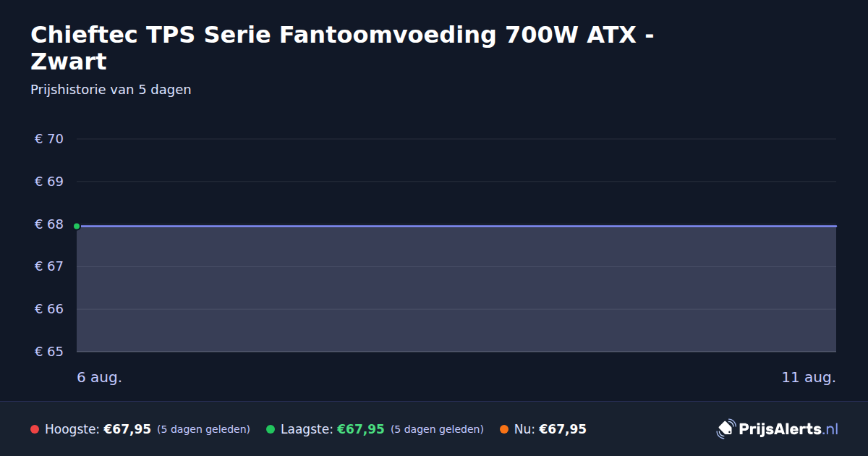Image resolution: width=868 pixels, height=456 pixels.
Task: Select the € 69 axis label
Action: (49, 182)
